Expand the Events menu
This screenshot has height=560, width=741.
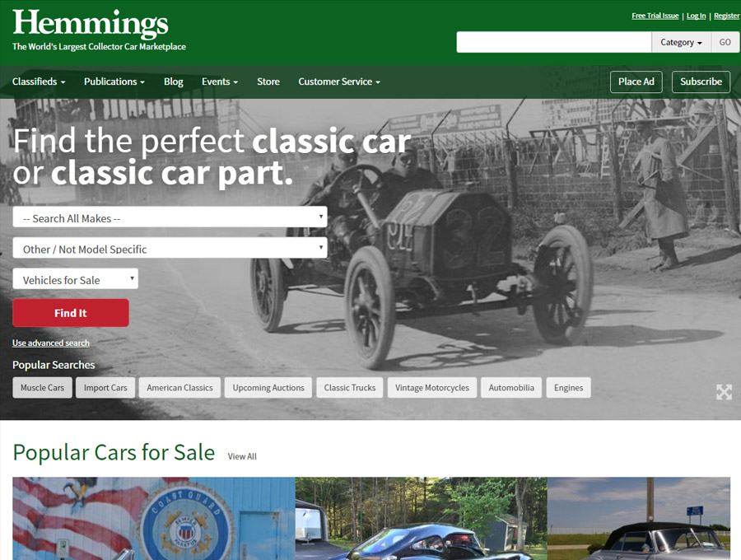click(x=220, y=82)
